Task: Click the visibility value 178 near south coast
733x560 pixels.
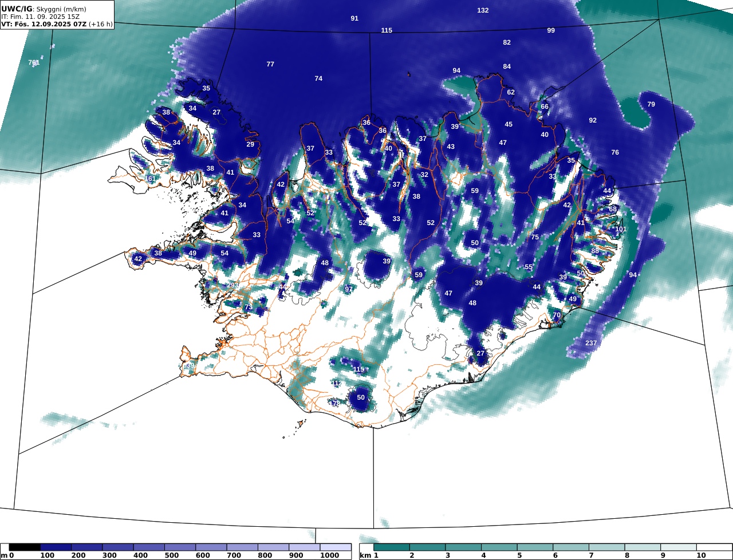Action: click(x=334, y=404)
